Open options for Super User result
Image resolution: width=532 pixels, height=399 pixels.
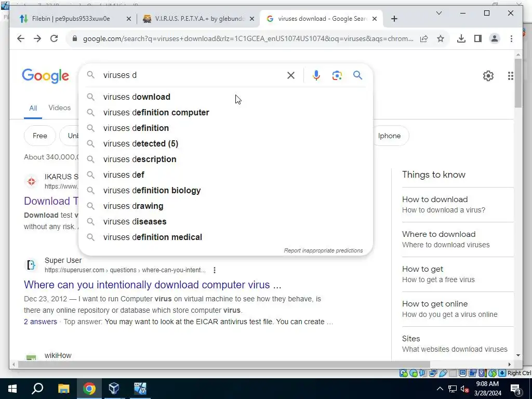click(x=215, y=270)
